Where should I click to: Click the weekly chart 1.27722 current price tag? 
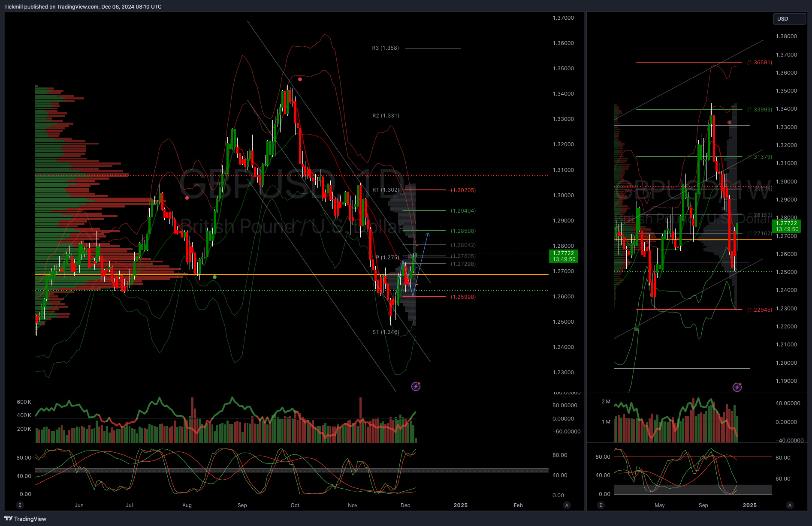(786, 226)
